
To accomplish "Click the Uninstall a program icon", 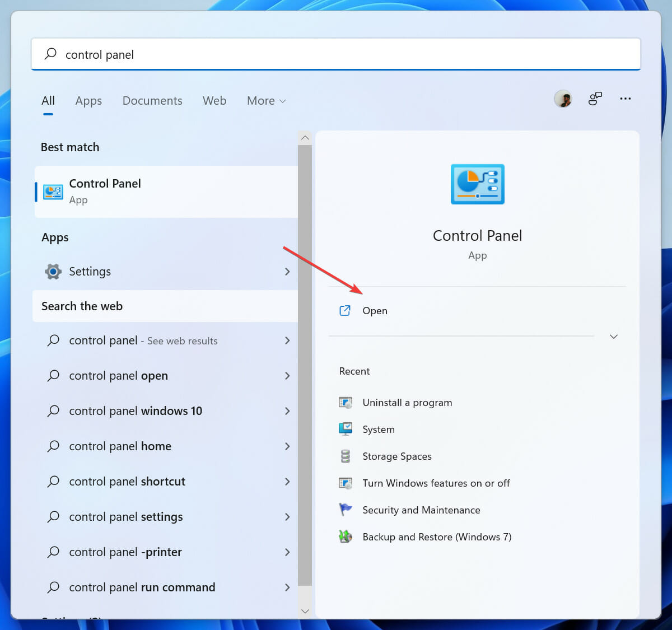I will 346,403.
